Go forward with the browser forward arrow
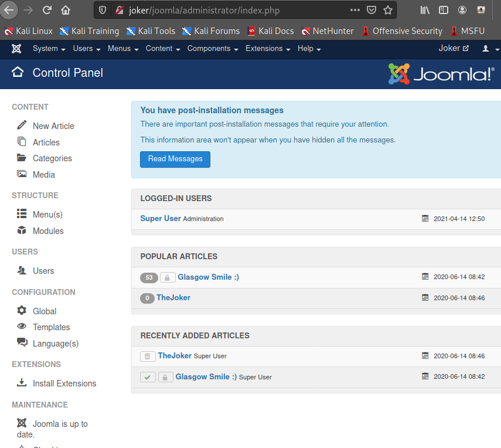This screenshot has height=448, width=501. 28,10
